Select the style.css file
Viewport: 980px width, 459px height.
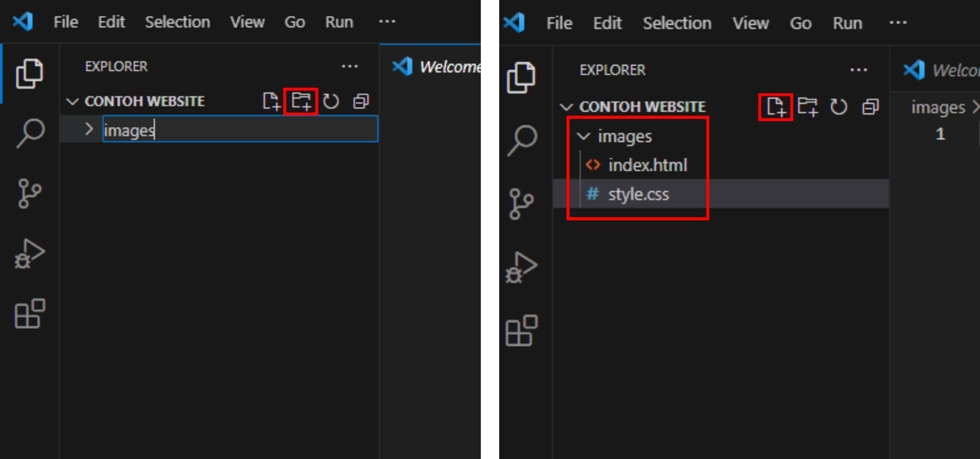tap(638, 194)
